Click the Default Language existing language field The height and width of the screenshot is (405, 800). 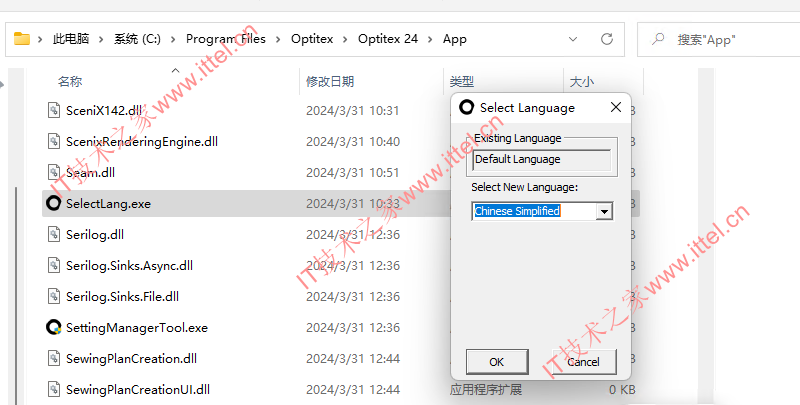coord(542,160)
